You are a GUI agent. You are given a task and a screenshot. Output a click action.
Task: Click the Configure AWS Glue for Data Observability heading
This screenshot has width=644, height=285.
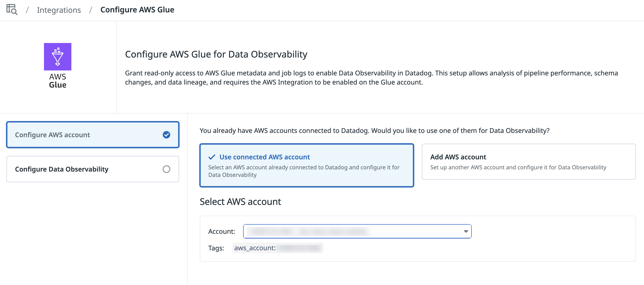216,54
